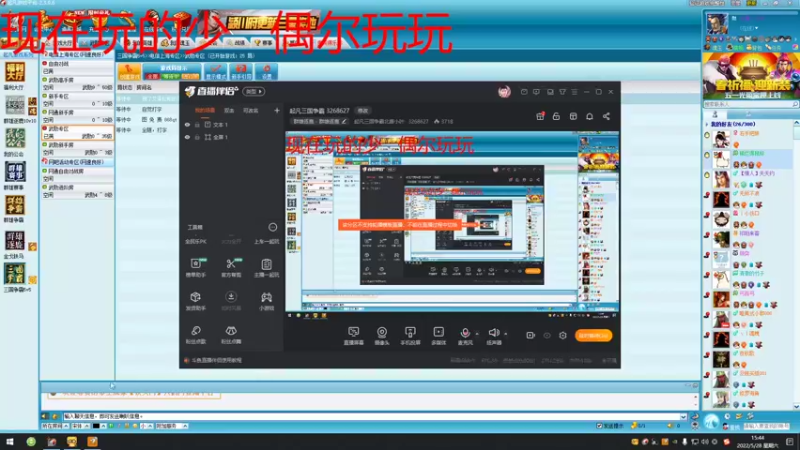
Task: Hide the 文本 1 layer
Action: pyautogui.click(x=187, y=124)
